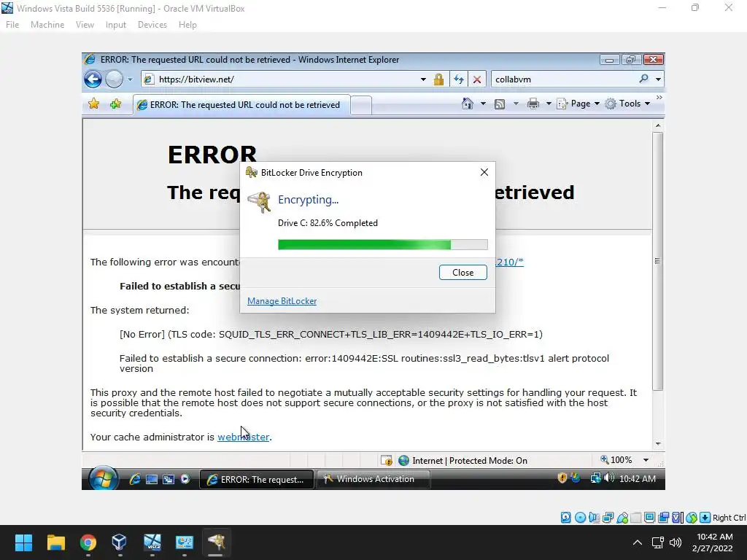Click the BitLocker encryption progress bar
The image size is (747, 560).
coord(382,245)
